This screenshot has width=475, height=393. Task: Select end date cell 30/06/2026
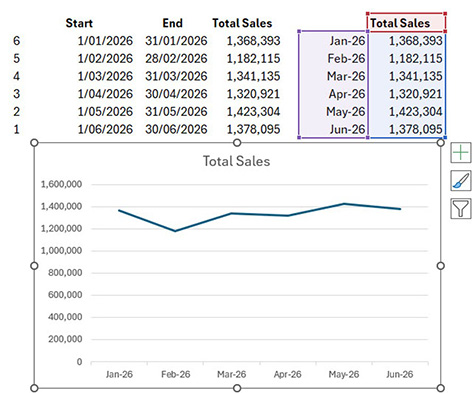coord(176,129)
